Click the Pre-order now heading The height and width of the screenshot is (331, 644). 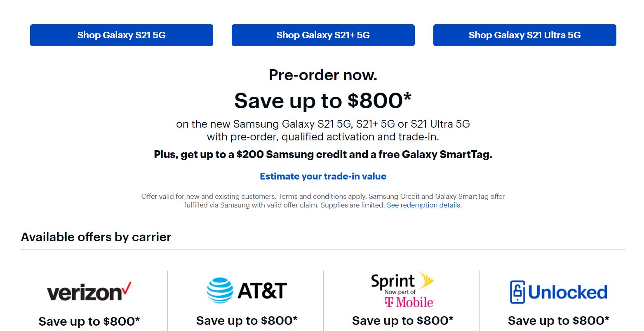(323, 75)
